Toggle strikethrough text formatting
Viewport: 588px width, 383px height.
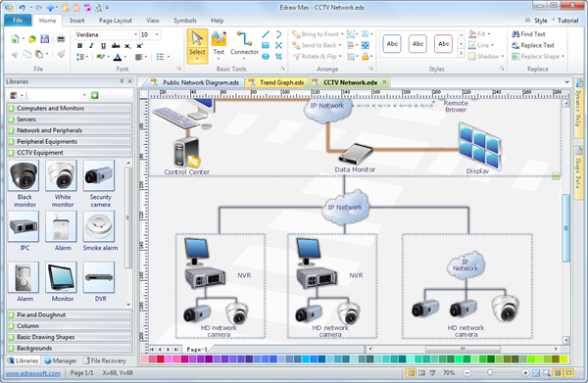(116, 46)
